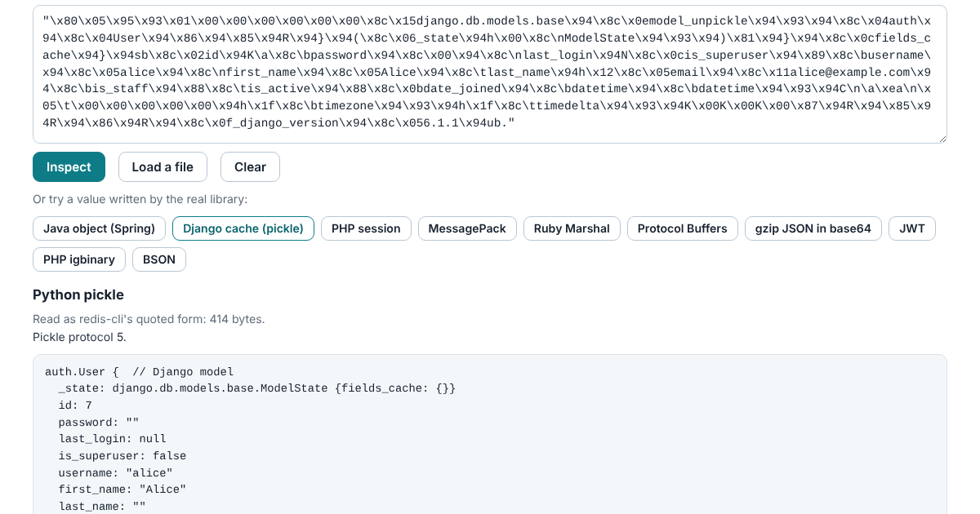Click the 'last_login: null' output line
Viewport: 980px width, 514px height.
(x=112, y=439)
